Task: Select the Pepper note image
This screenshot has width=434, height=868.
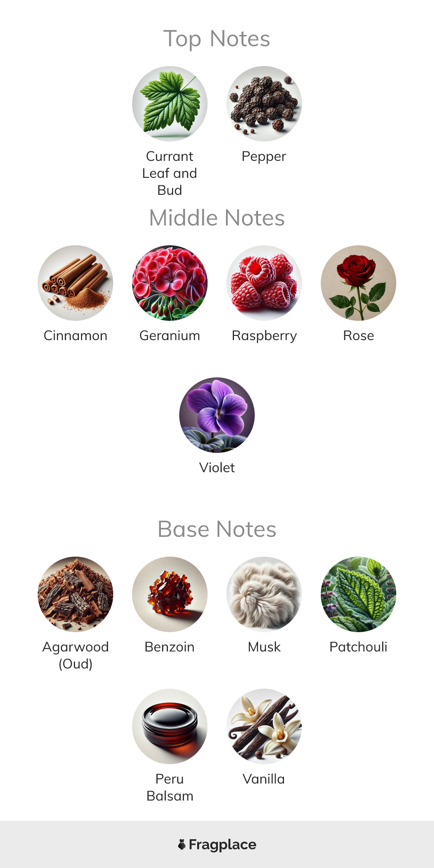Action: [264, 104]
